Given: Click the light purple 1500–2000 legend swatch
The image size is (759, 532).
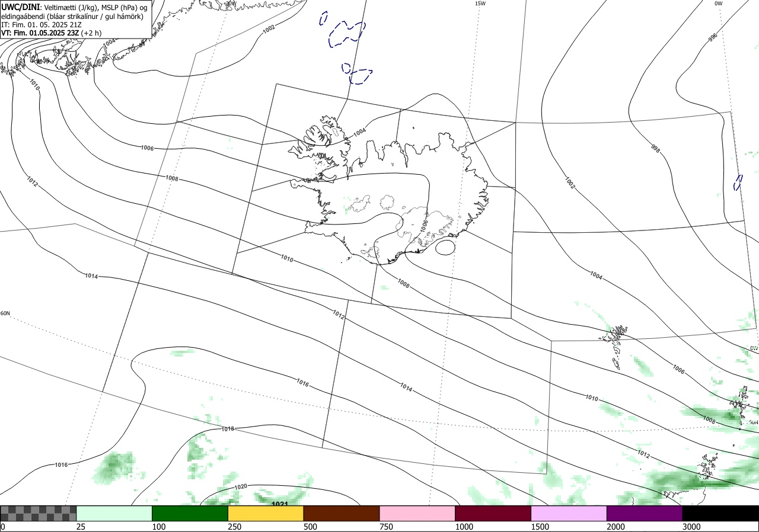Looking at the screenshot, I should pyautogui.click(x=569, y=513).
